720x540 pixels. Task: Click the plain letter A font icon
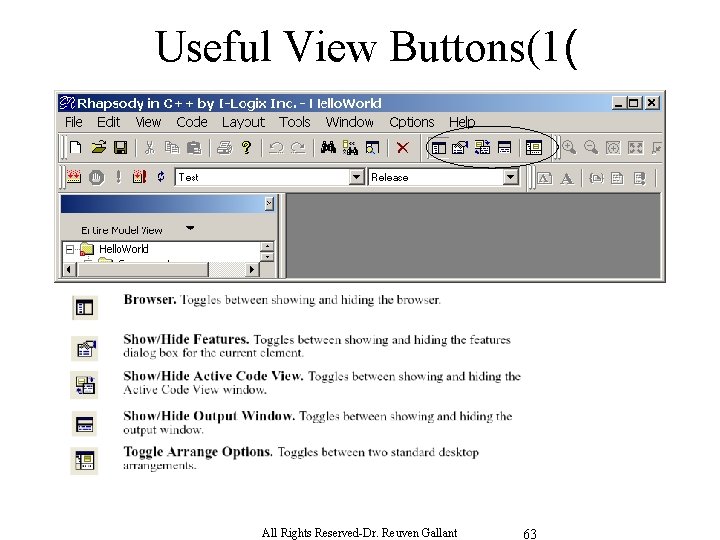coord(567,178)
